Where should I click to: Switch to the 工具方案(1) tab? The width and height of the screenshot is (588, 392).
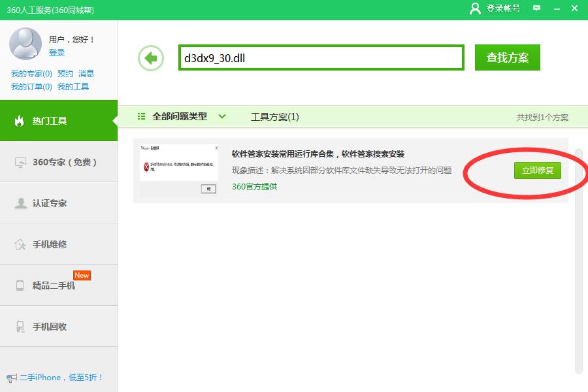pos(275,117)
